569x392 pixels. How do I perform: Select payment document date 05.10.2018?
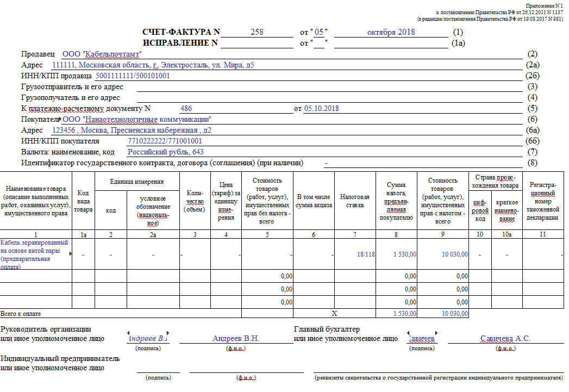click(322, 108)
